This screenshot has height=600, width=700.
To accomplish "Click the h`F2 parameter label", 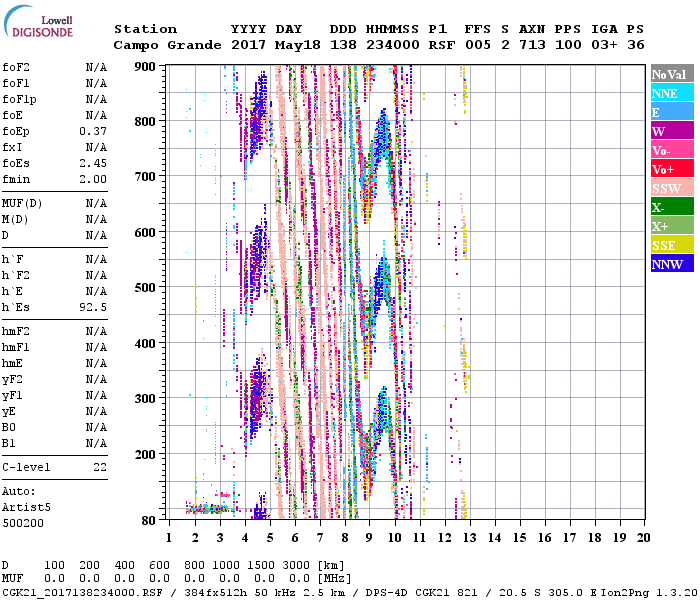I will pyautogui.click(x=16, y=275).
